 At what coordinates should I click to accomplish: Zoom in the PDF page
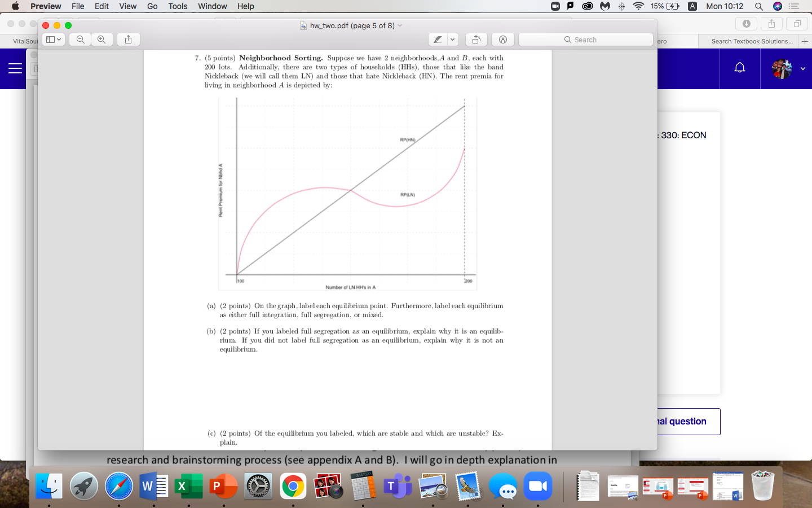tap(101, 40)
